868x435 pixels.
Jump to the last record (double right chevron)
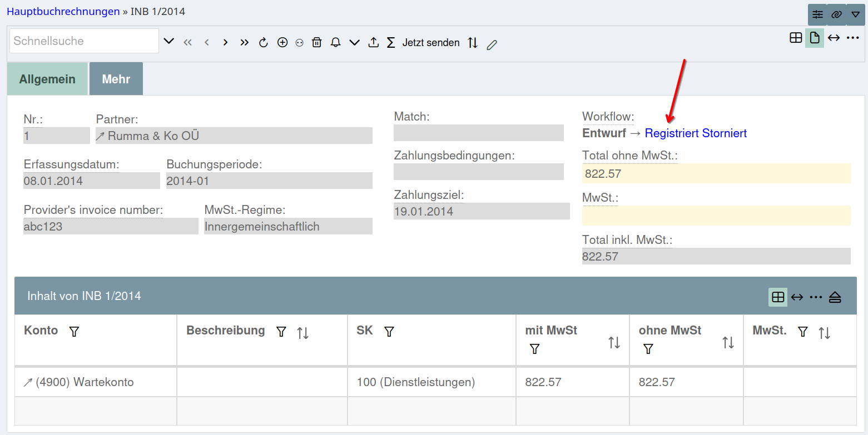(244, 42)
